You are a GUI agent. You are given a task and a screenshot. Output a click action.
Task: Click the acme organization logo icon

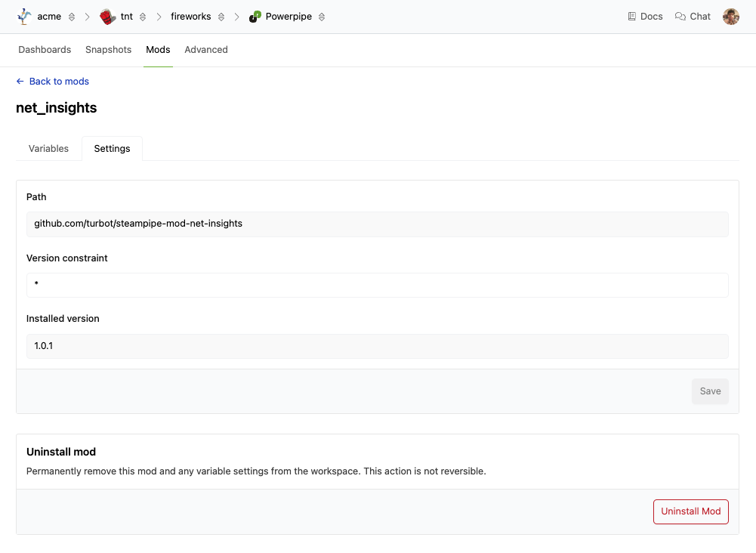[x=24, y=17]
